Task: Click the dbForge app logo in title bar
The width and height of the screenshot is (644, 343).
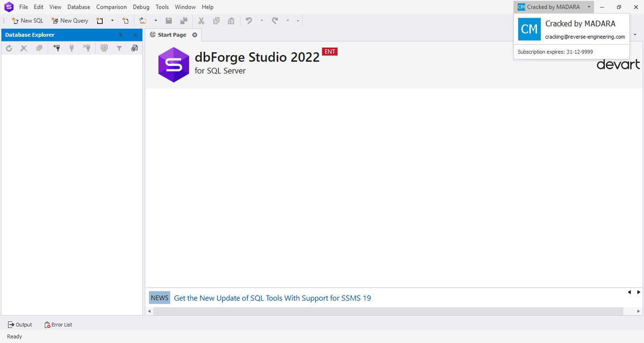Action: pos(9,7)
